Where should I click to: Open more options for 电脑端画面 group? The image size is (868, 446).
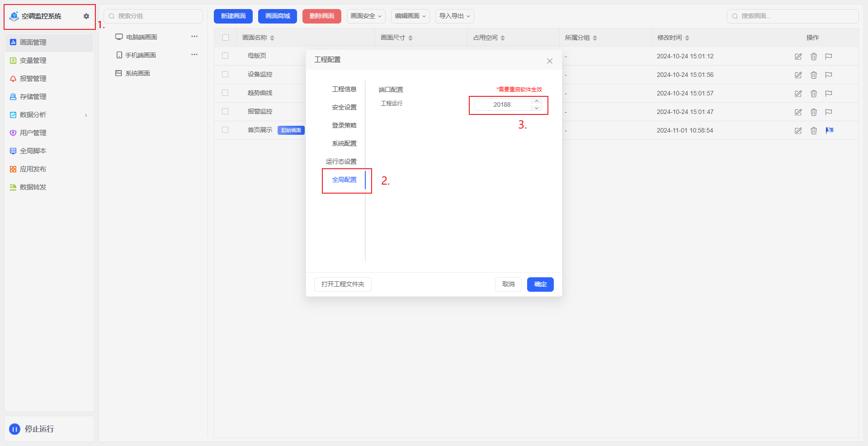pyautogui.click(x=194, y=37)
